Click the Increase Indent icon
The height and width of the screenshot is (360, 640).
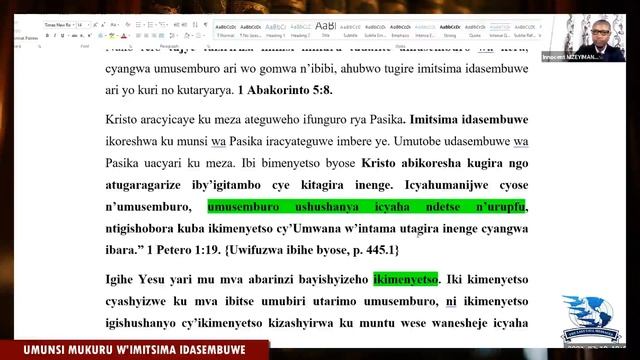coord(184,25)
